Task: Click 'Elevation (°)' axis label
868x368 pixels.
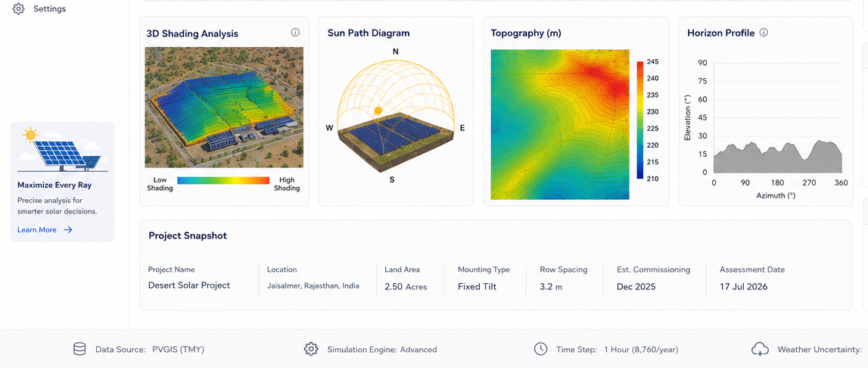Action: pyautogui.click(x=688, y=117)
